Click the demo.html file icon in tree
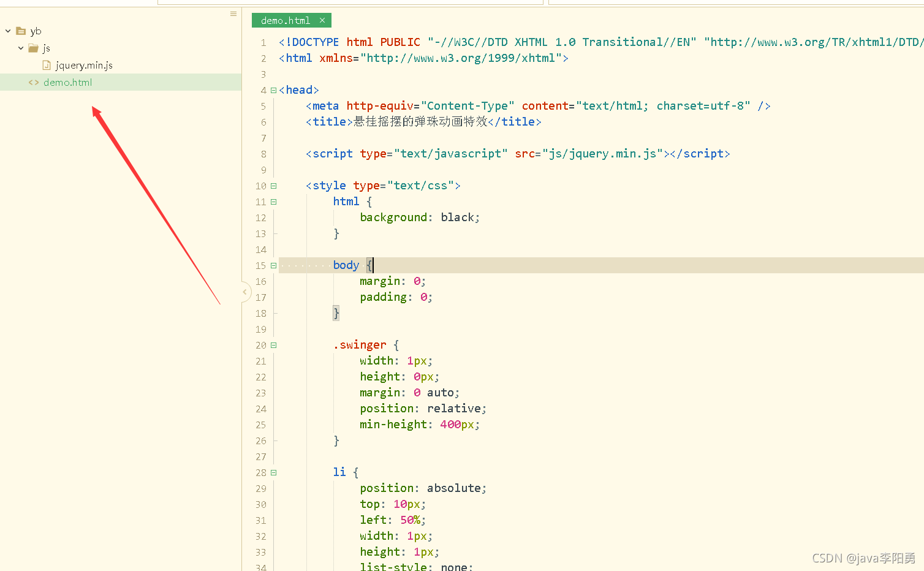 pyautogui.click(x=34, y=82)
